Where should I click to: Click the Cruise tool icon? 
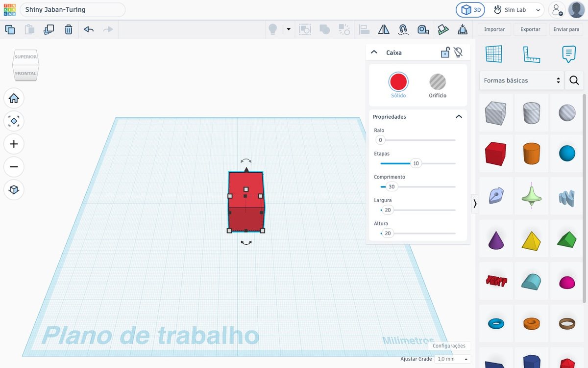pyautogui.click(x=403, y=29)
